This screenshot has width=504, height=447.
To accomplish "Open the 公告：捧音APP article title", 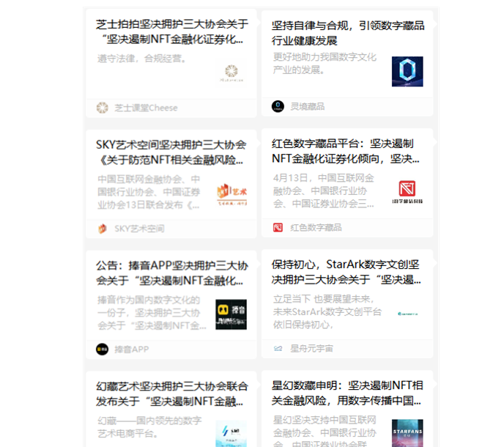I will point(171,273).
